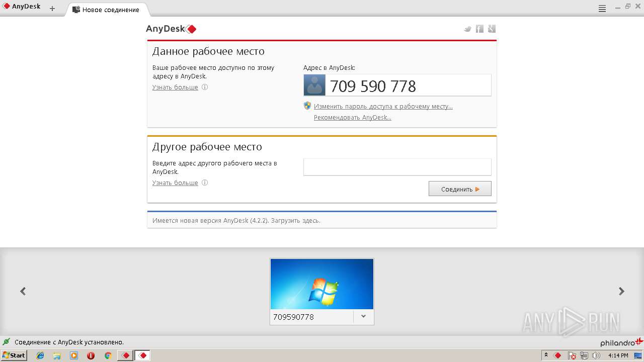This screenshot has height=362, width=644.
Task: Open the Windows Start menu
Action: click(x=14, y=355)
